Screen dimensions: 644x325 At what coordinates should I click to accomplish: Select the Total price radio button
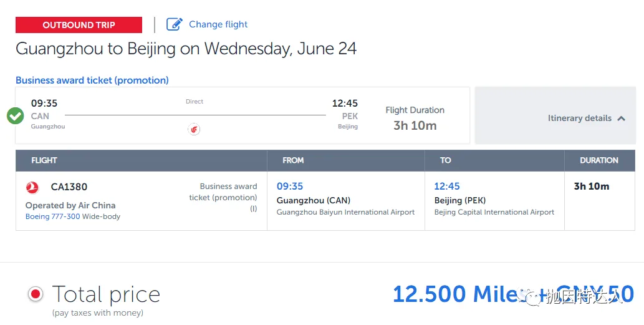tap(36, 294)
